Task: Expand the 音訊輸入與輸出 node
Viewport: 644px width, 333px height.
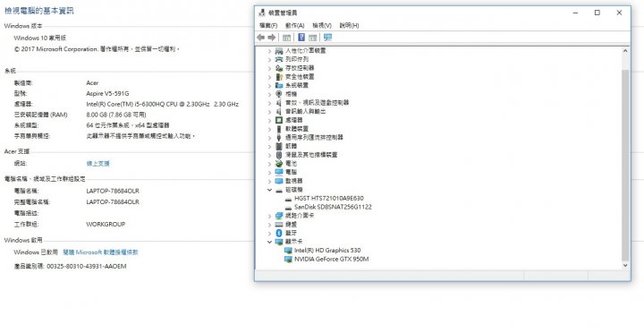Action: pyautogui.click(x=269, y=111)
